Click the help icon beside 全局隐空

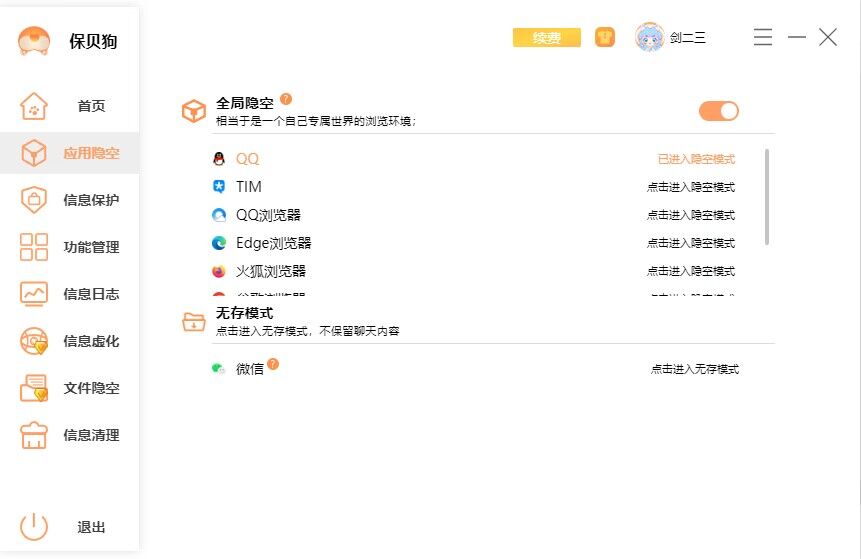[x=286, y=99]
